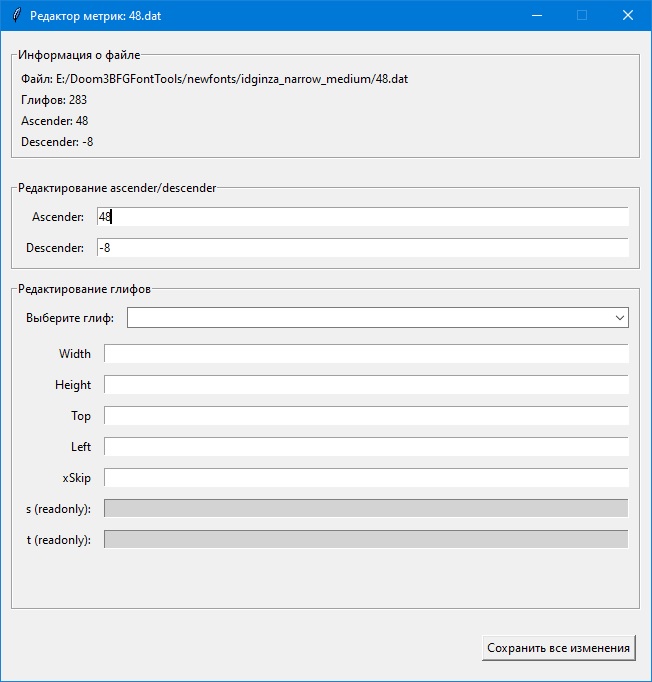Click the 'Редактирование глифов' group title
This screenshot has width=652, height=682.
tap(84, 289)
